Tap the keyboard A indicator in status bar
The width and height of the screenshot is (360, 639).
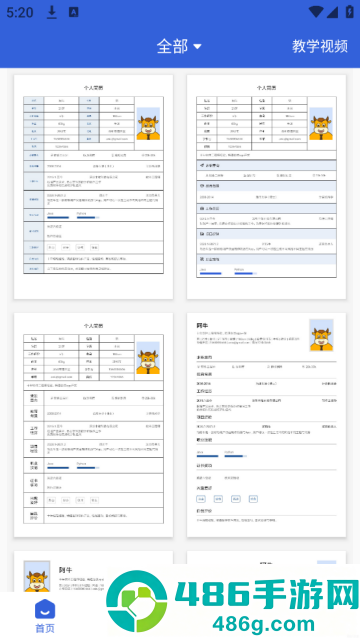click(x=73, y=12)
